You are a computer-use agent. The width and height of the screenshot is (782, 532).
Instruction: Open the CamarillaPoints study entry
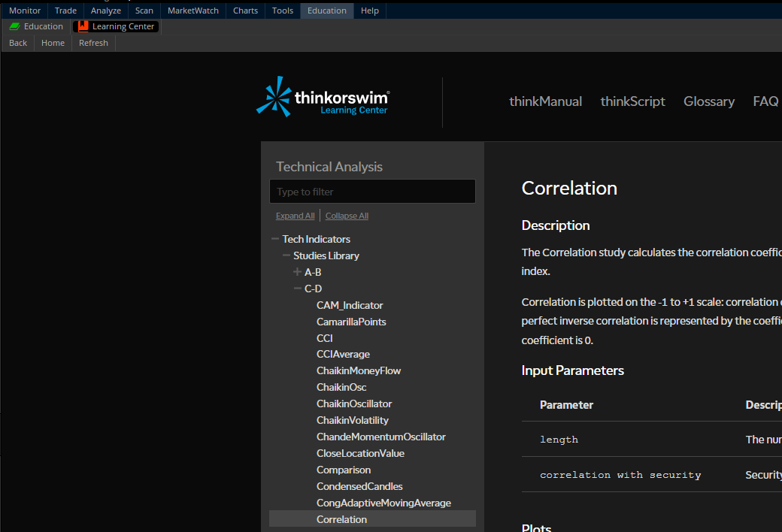click(351, 322)
